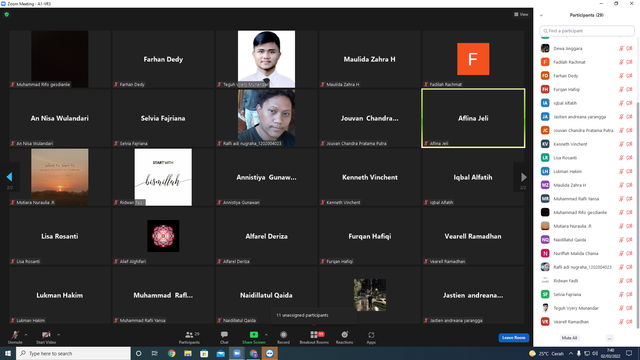Click the Mute All button
This screenshot has width=640, height=360.
(569, 338)
